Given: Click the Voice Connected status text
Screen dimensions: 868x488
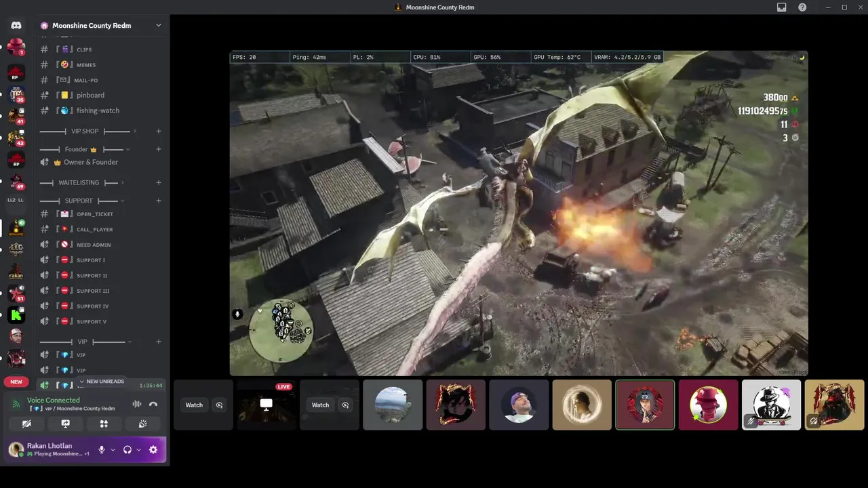Looking at the screenshot, I should (x=54, y=400).
